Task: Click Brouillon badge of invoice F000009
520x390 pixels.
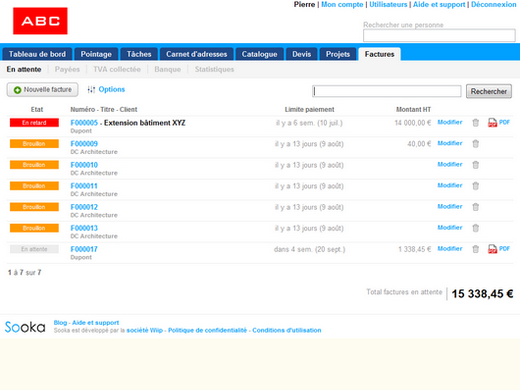Action: 34,144
